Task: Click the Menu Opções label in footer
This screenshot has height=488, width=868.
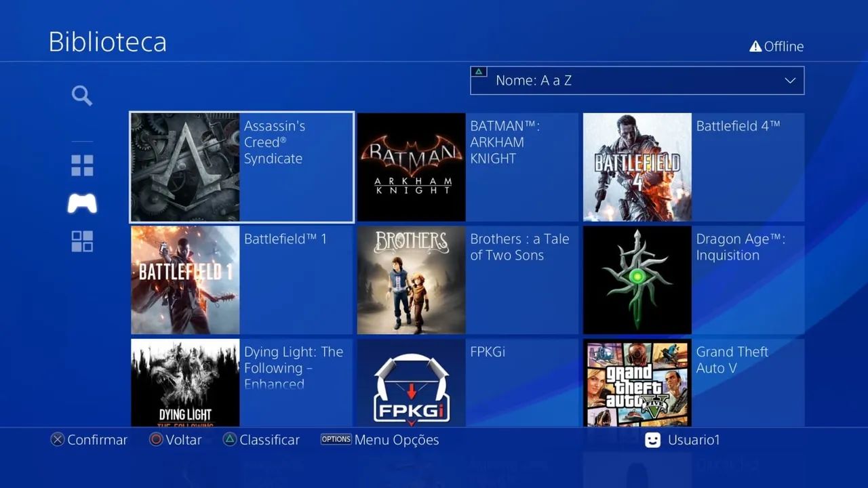Action: tap(397, 440)
